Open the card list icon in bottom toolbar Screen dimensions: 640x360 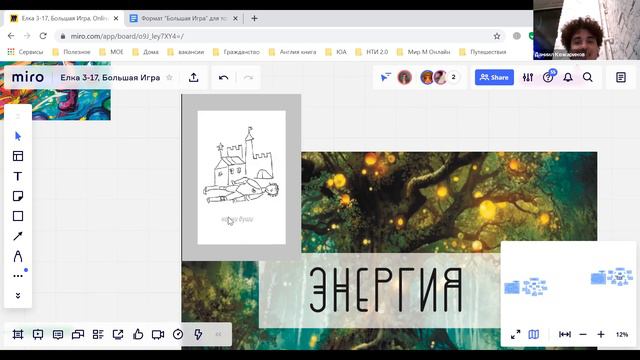98,334
